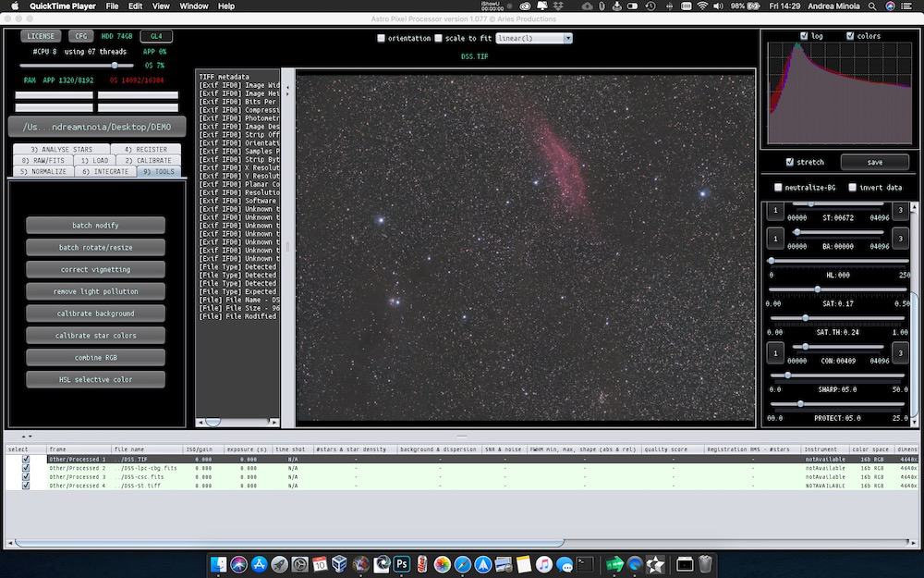Open the combine RGB tool
This screenshot has width=924, height=578.
(x=97, y=357)
